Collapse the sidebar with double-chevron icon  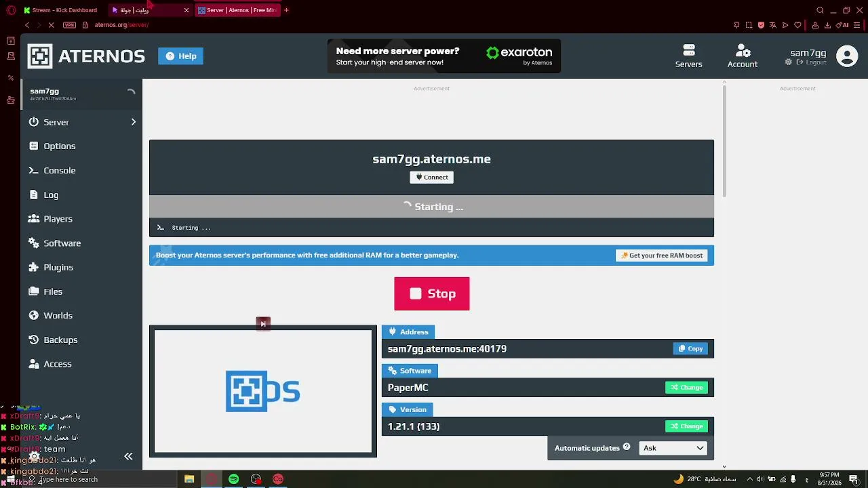(128, 457)
